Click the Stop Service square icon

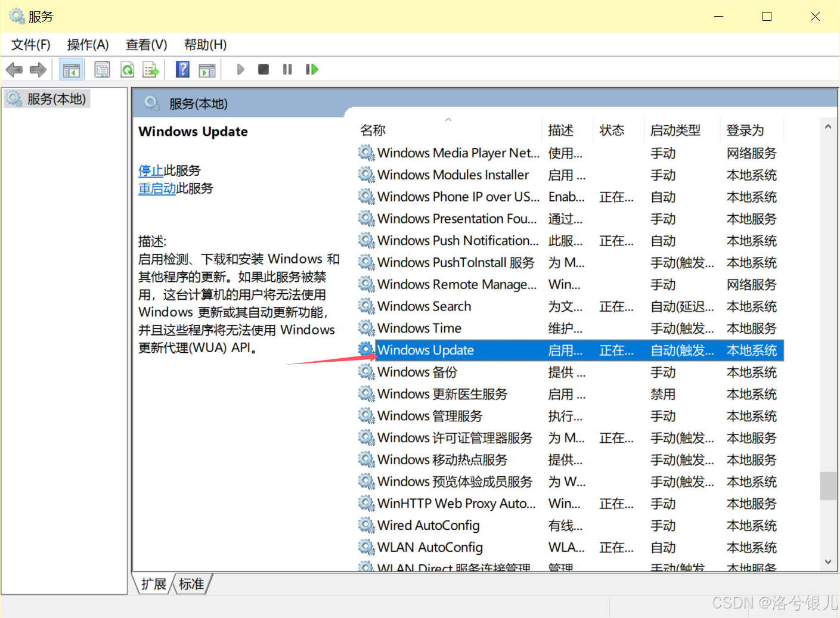click(x=264, y=70)
